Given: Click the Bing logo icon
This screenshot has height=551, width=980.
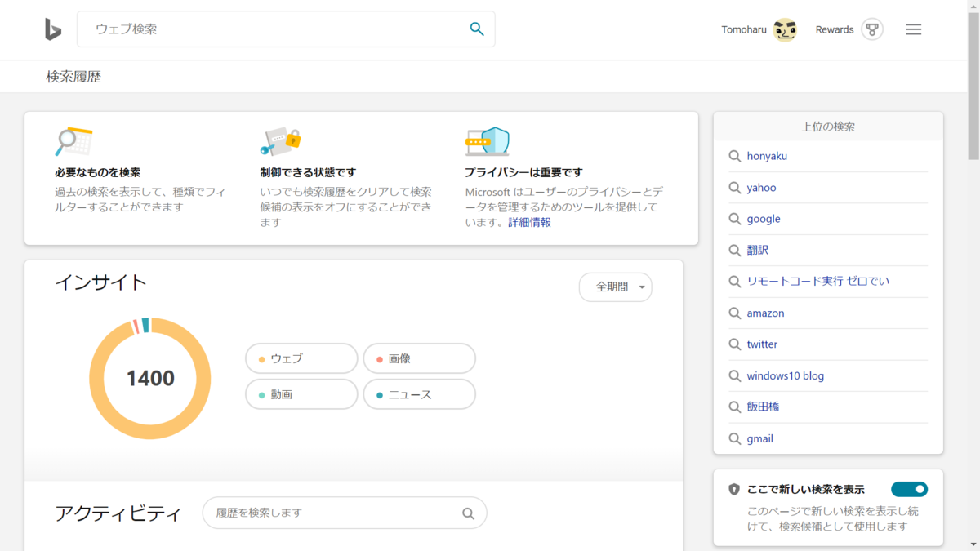Looking at the screenshot, I should [53, 29].
